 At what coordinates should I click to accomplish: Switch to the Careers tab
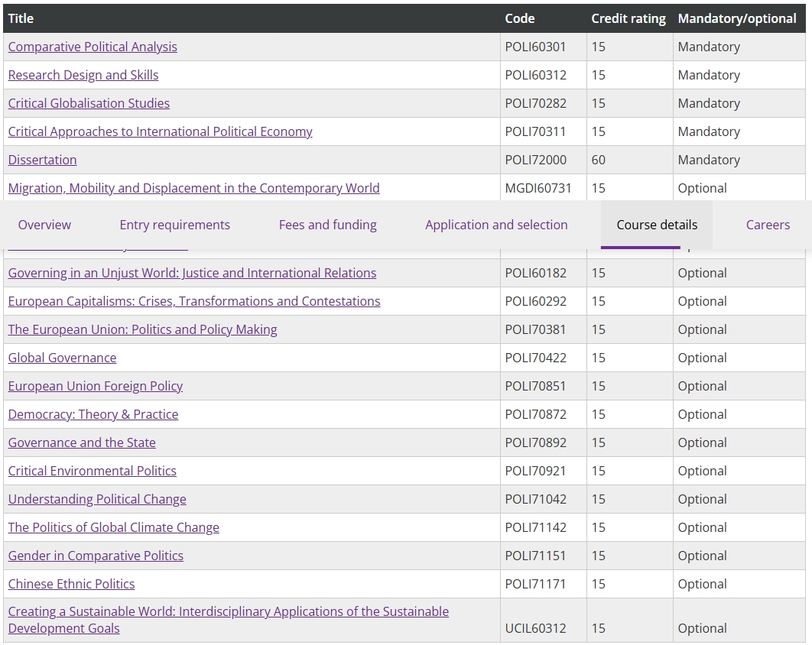(x=768, y=225)
